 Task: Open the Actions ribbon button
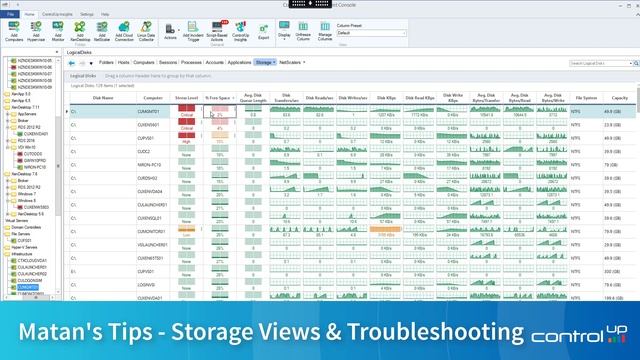click(170, 31)
